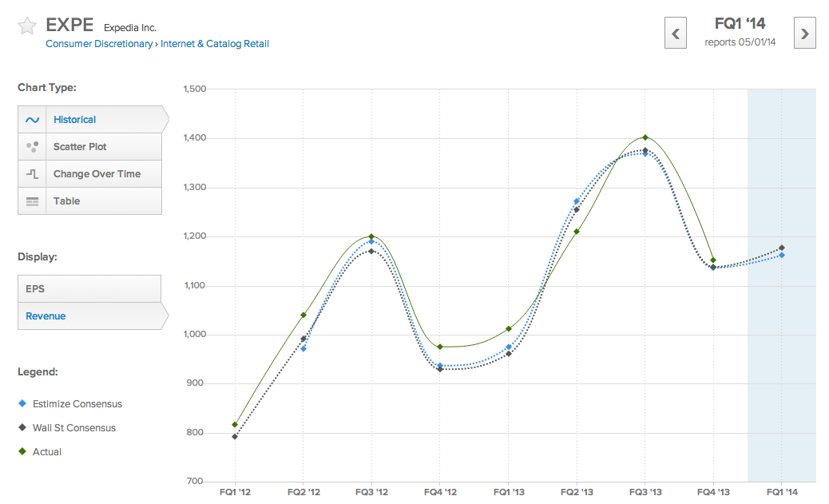Click the gray Wall St point at FQ1 '12

click(x=235, y=436)
